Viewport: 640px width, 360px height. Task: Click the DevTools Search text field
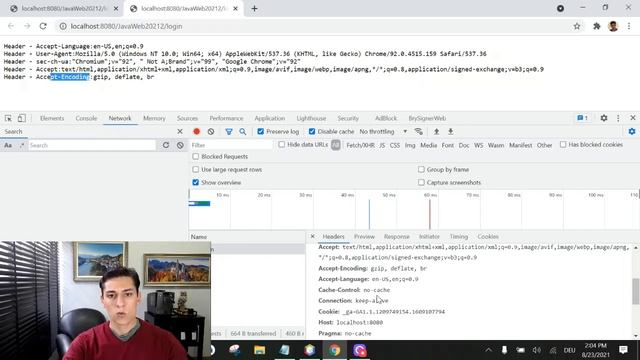(92, 145)
